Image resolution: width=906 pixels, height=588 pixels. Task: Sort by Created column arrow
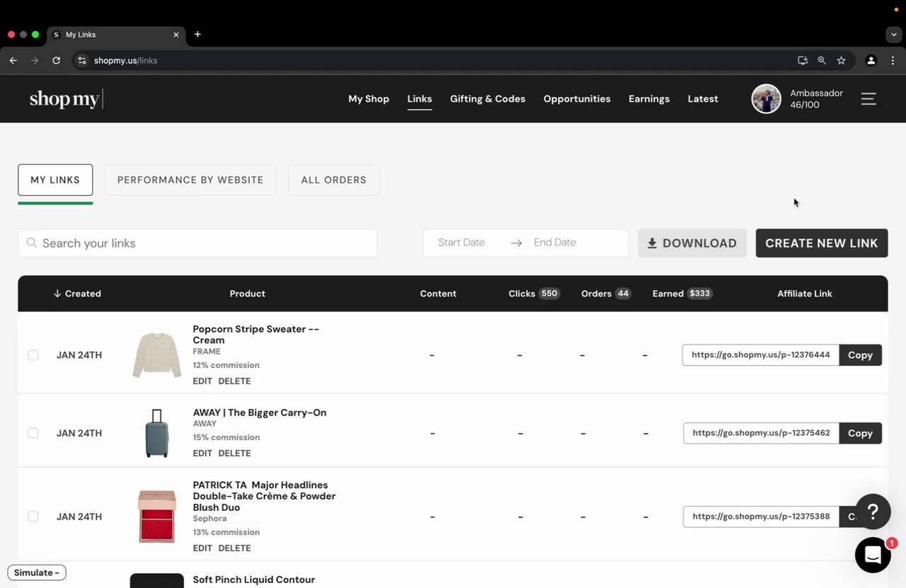(x=57, y=294)
